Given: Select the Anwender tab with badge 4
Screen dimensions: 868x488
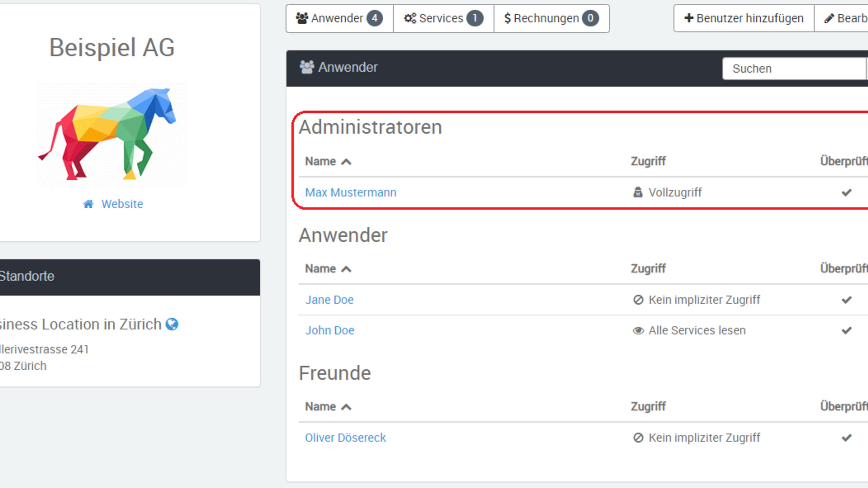Looking at the screenshot, I should [339, 18].
